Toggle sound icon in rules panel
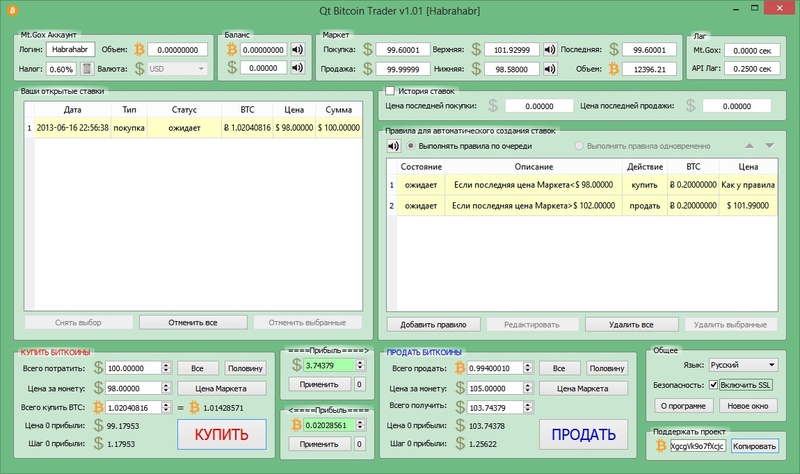This screenshot has width=800, height=474. 393,146
